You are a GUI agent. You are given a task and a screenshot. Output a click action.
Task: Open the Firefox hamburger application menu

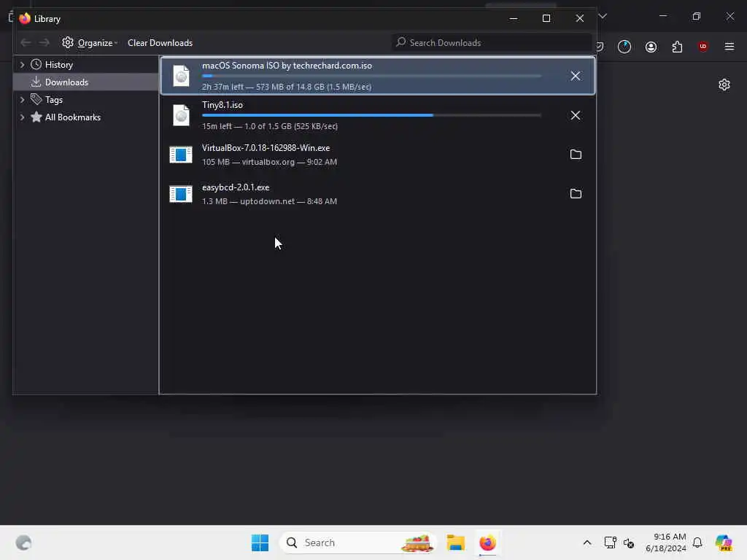[x=729, y=47]
